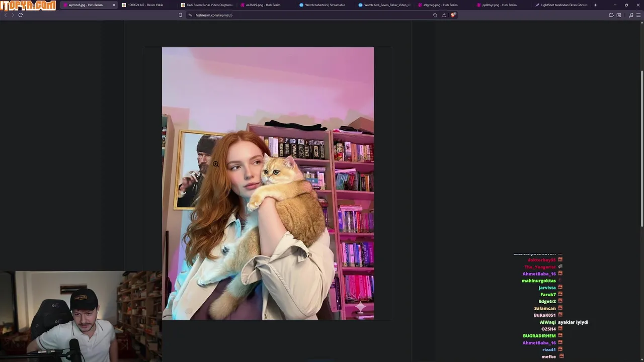Switch to the pp0dvyr.png tab
Image resolution: width=644 pixels, height=362 pixels.
coord(503,5)
